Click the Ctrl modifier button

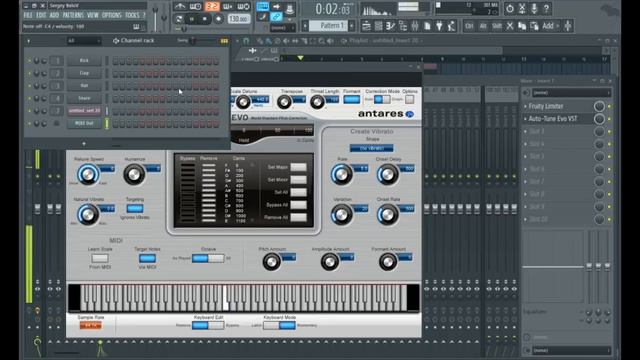coord(470,26)
